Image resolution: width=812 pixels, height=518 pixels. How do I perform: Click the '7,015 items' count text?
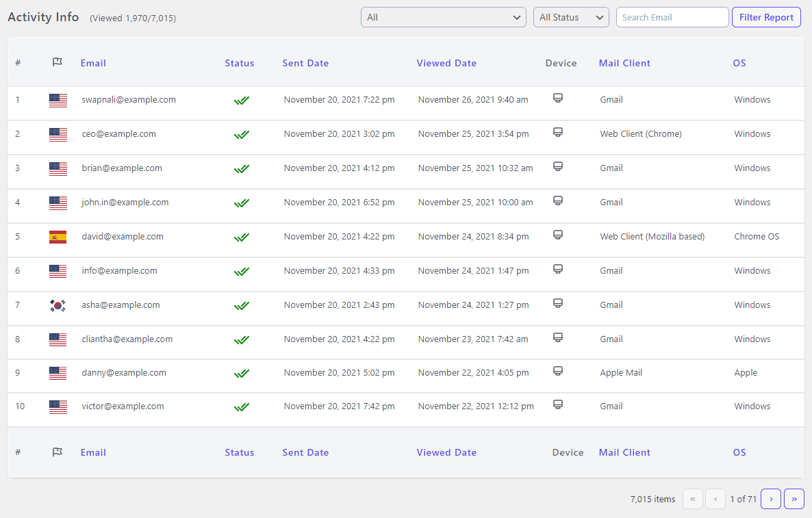(x=653, y=500)
